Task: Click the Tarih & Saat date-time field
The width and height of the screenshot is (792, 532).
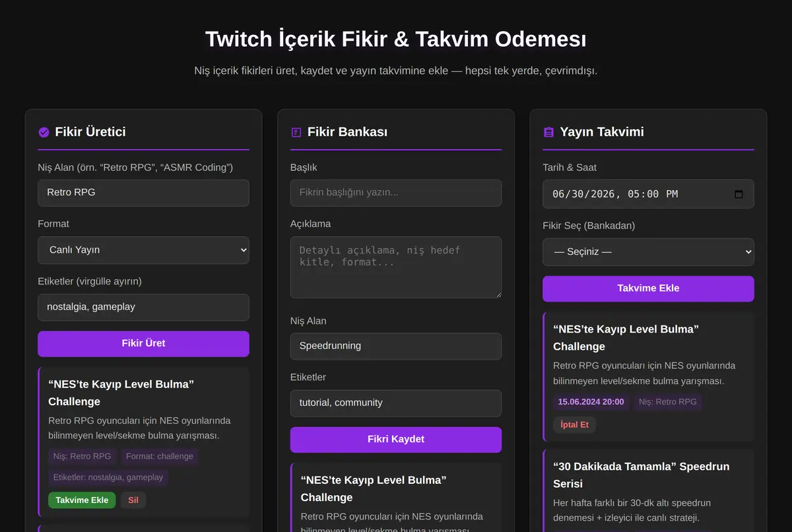Action: [x=648, y=194]
